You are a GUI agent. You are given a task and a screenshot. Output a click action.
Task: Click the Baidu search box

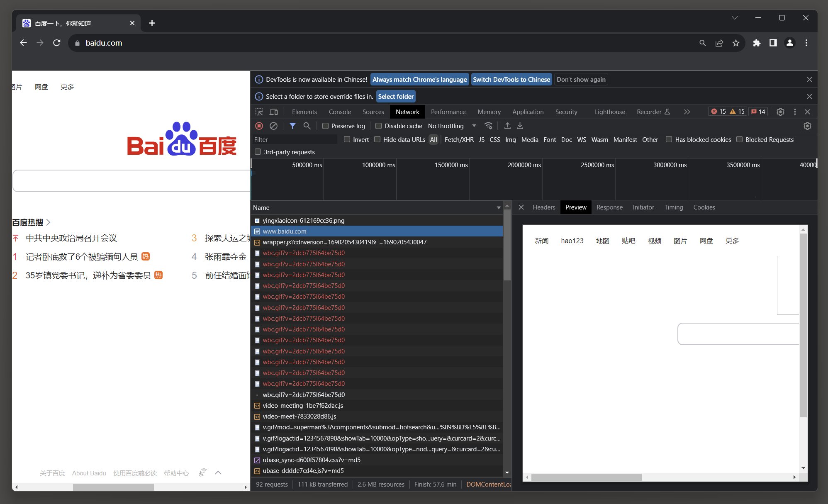click(132, 181)
